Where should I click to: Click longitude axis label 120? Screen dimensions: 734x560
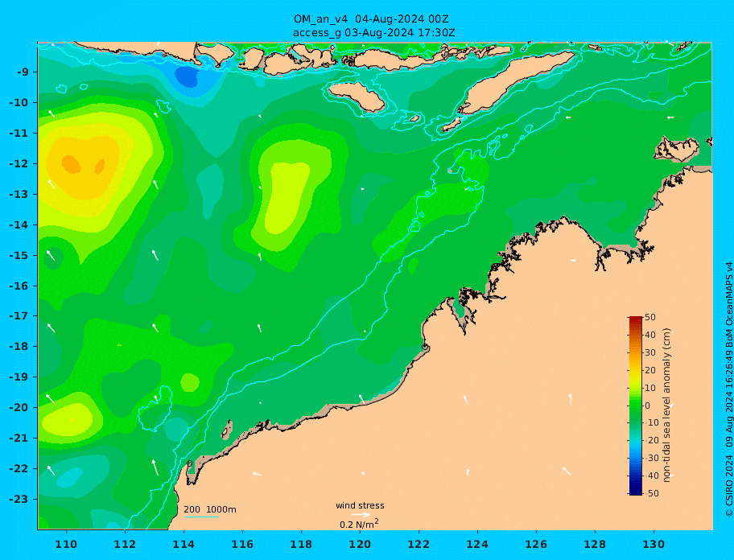360,544
